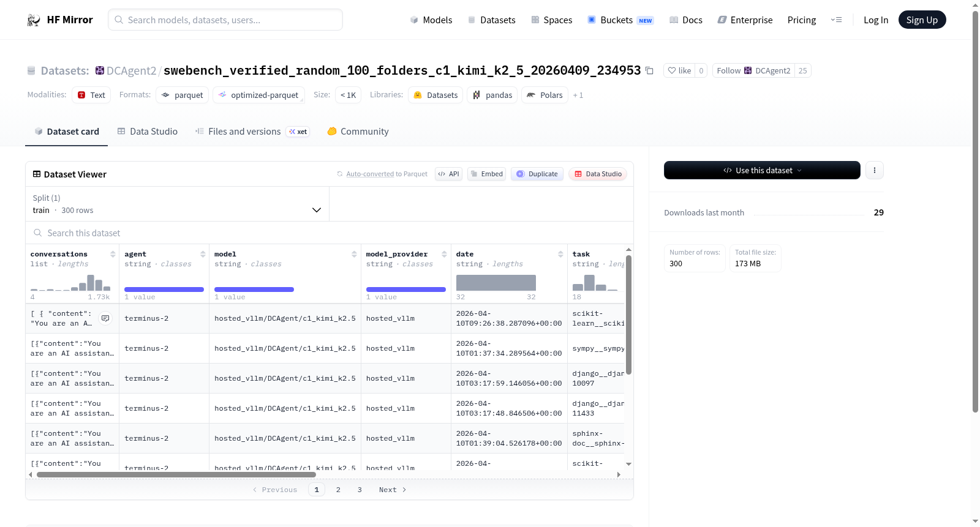Sort the model_provider column

(444, 254)
